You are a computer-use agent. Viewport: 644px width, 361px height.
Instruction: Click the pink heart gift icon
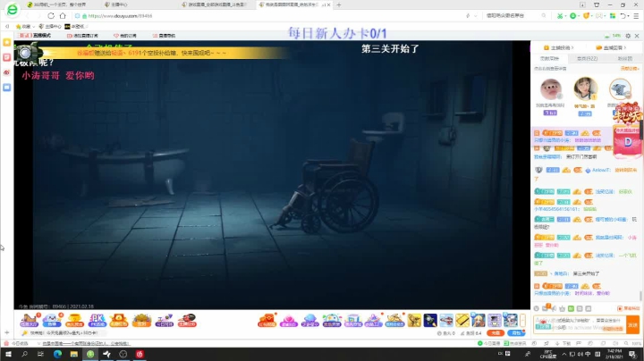click(x=288, y=320)
